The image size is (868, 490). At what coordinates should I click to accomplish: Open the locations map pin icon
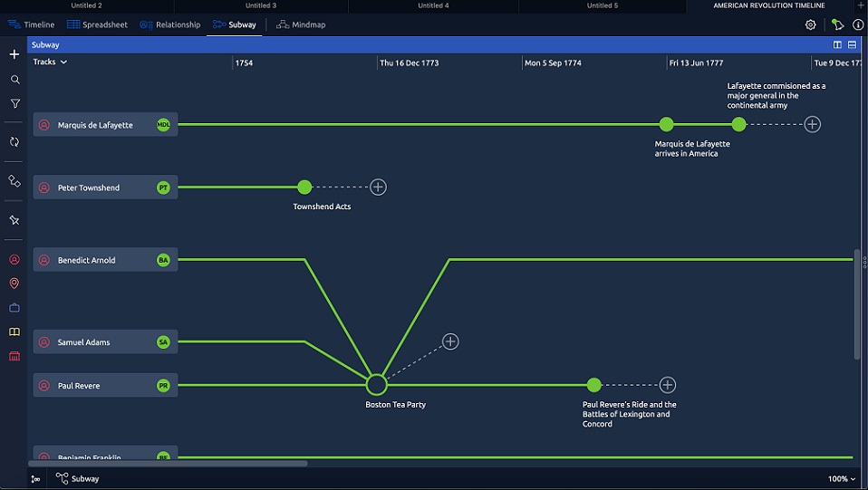pyautogui.click(x=14, y=283)
